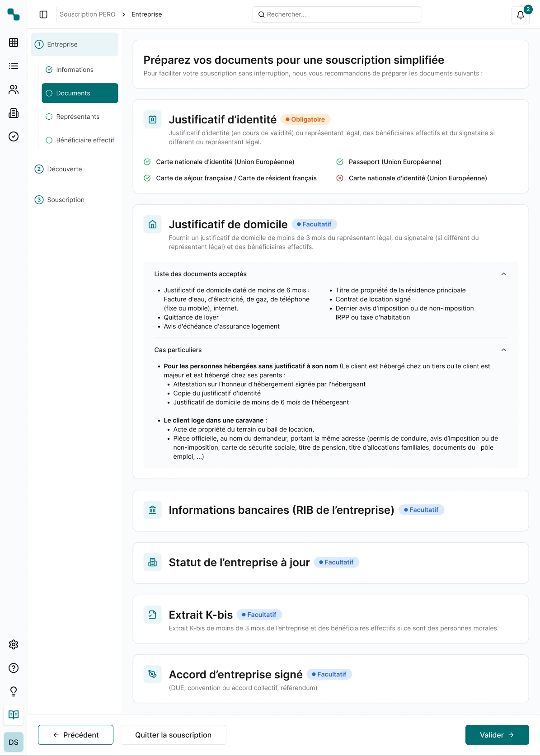Open the help question-mark icon
The image size is (540, 756).
click(x=14, y=668)
